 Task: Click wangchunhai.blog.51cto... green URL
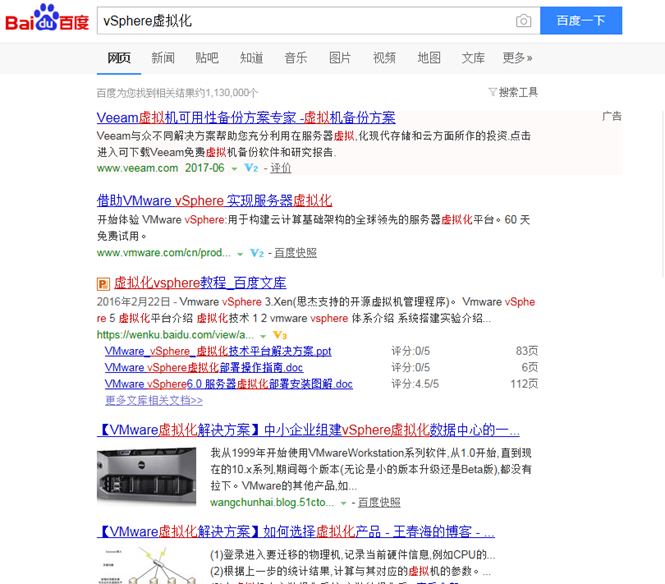pos(272,503)
